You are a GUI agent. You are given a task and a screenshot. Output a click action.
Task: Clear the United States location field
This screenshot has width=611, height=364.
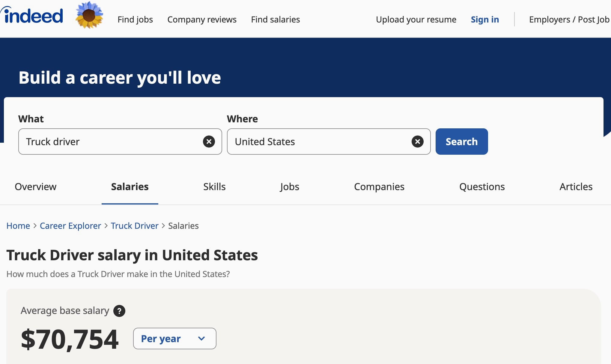click(x=417, y=142)
